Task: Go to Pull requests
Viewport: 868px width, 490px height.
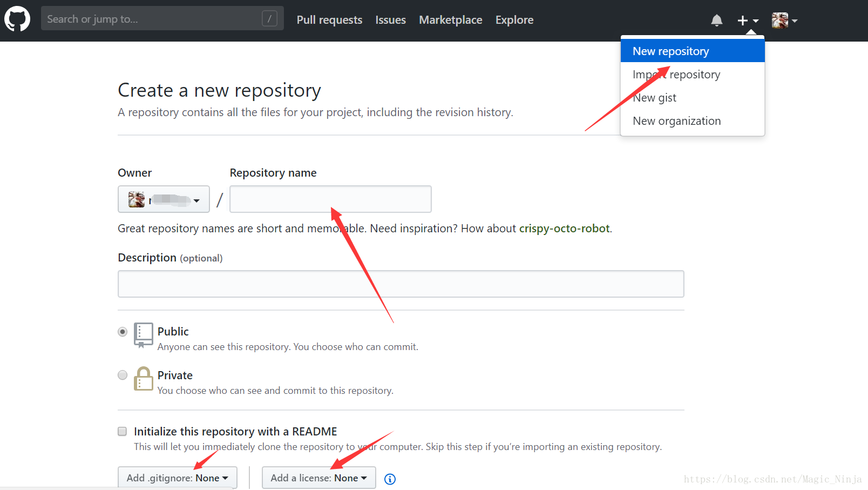Action: point(329,20)
